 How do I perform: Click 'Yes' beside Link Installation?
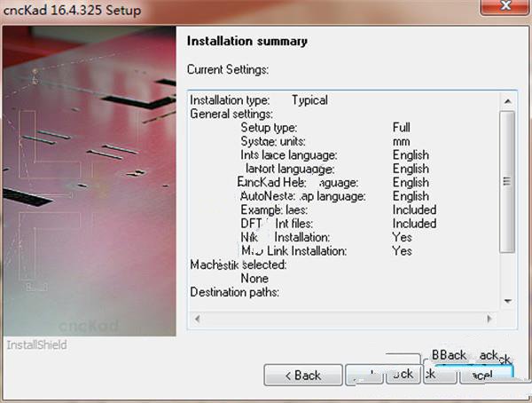[402, 251]
